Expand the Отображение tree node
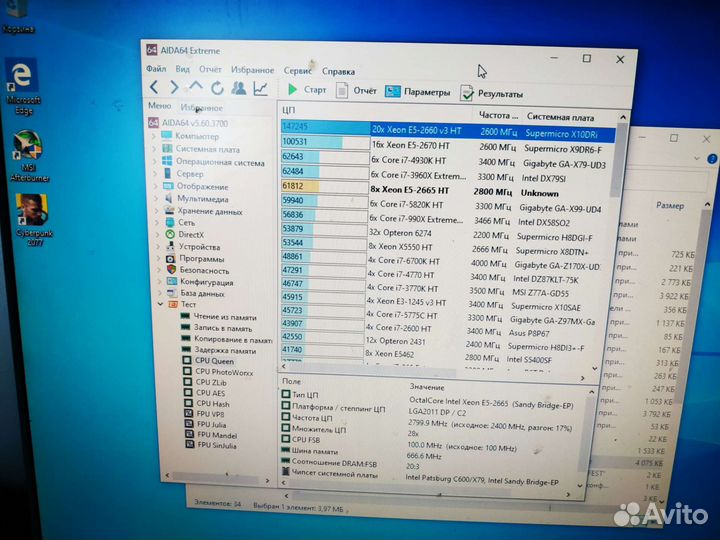 [157, 186]
